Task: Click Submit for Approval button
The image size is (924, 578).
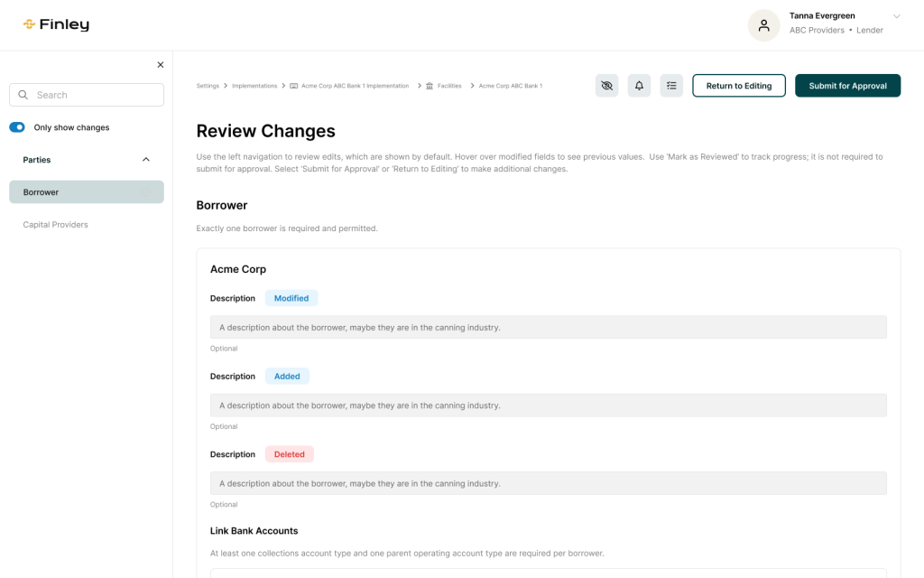Action: click(x=847, y=86)
